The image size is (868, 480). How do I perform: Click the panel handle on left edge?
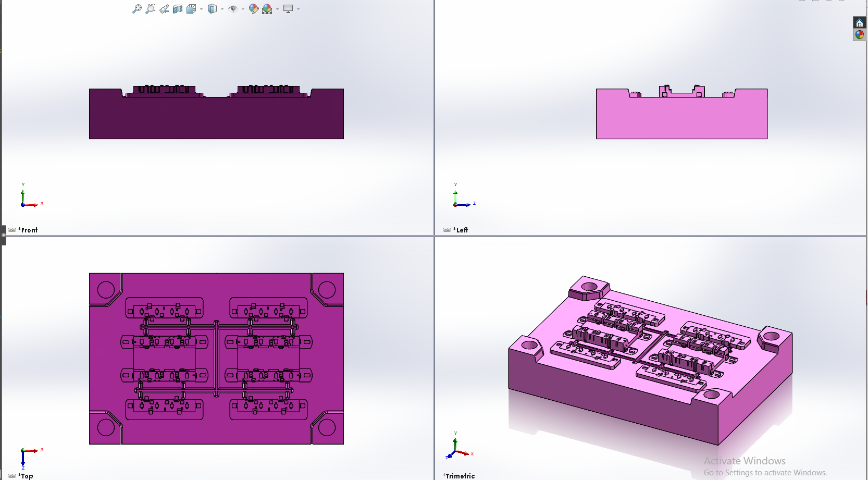coord(3,235)
